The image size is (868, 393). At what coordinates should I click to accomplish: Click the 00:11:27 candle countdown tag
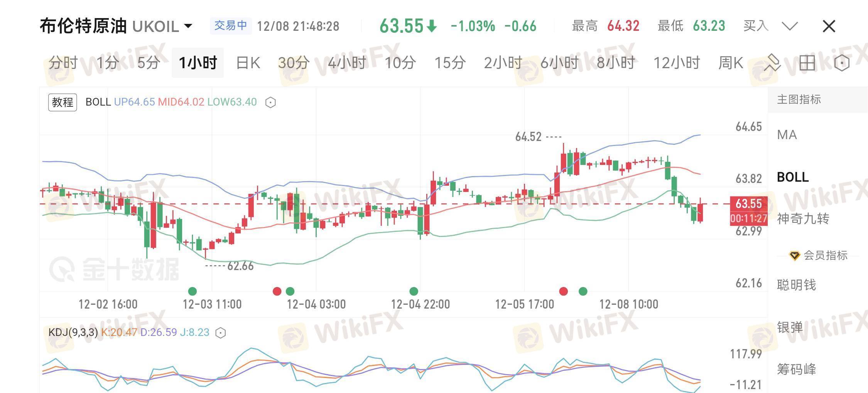point(749,218)
